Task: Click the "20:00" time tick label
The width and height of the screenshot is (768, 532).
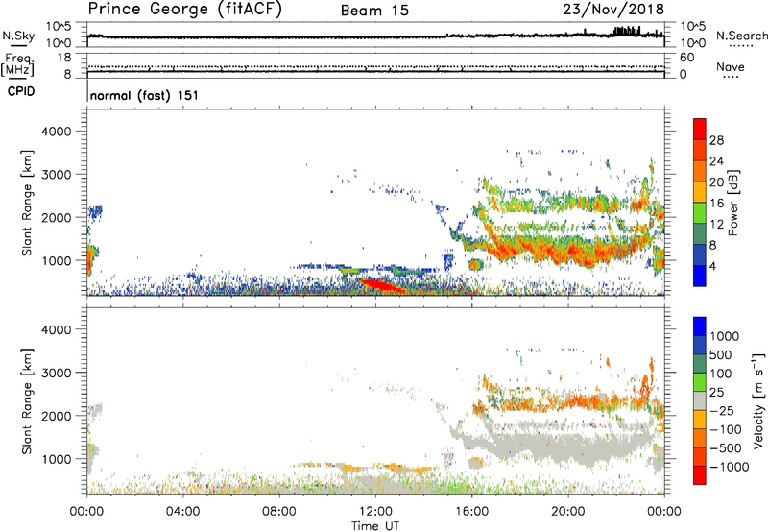Action: (567, 512)
